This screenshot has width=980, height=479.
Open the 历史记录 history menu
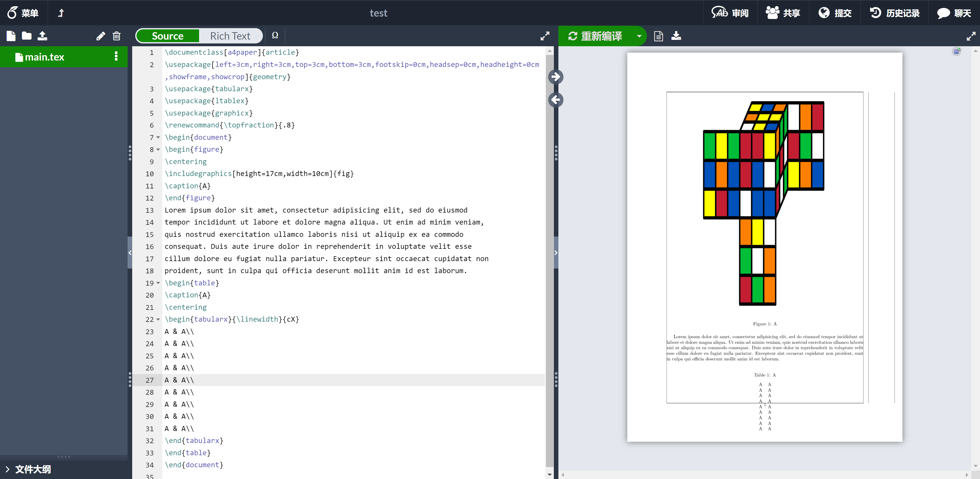coord(895,13)
